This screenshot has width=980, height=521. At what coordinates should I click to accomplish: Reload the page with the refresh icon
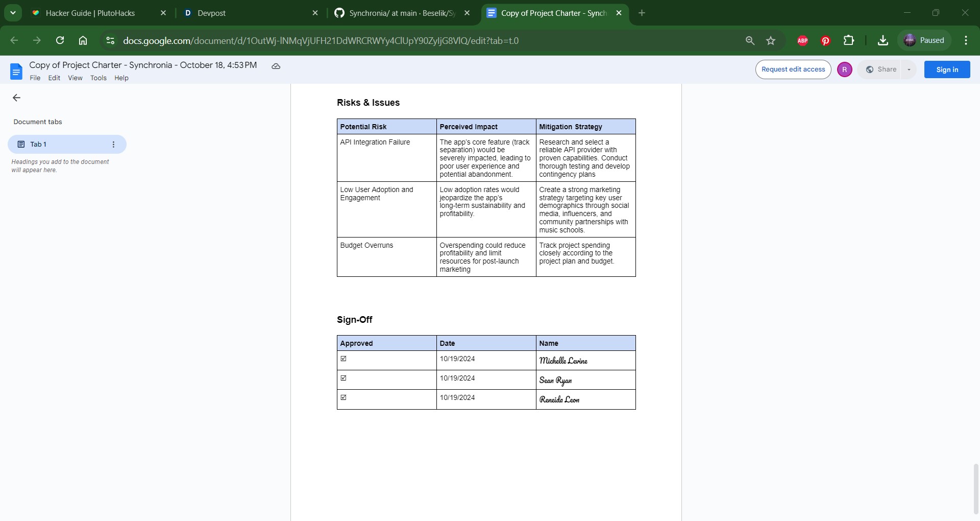click(x=60, y=40)
